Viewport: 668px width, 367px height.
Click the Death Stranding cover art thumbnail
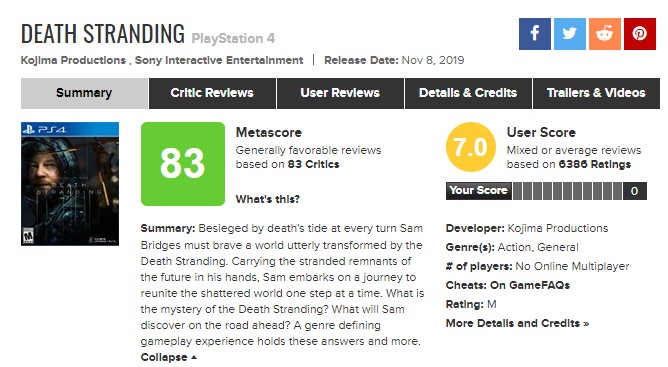70,184
